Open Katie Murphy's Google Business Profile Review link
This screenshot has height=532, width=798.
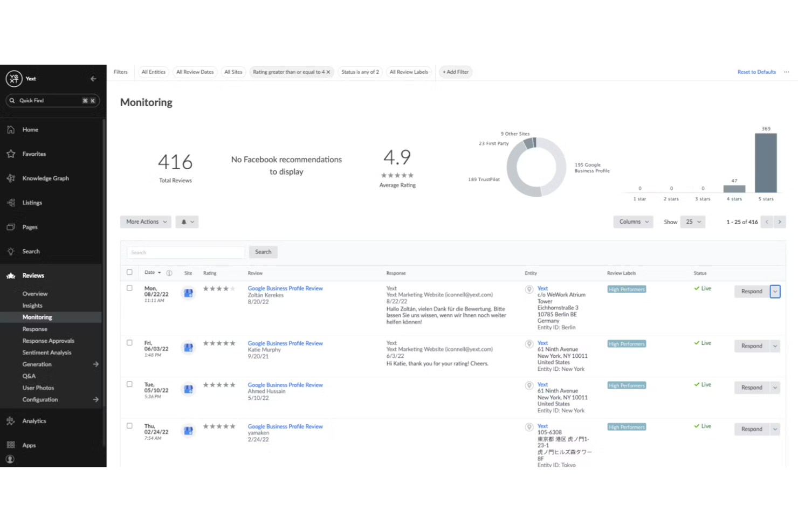[285, 343]
